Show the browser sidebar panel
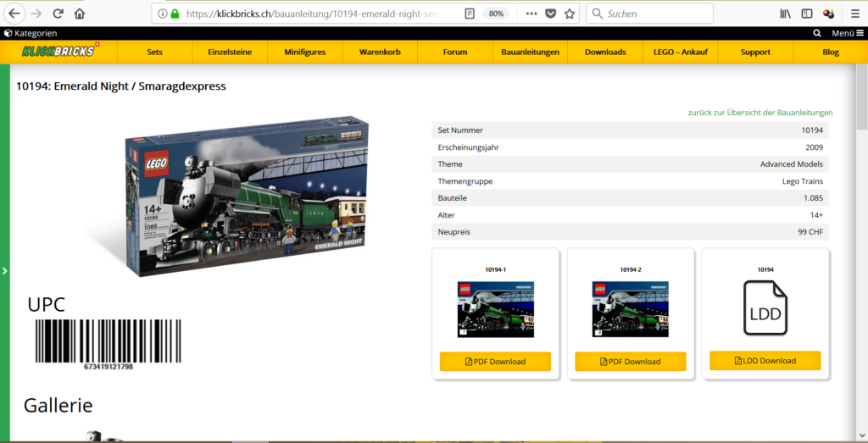The height and width of the screenshot is (443, 868). 807,14
